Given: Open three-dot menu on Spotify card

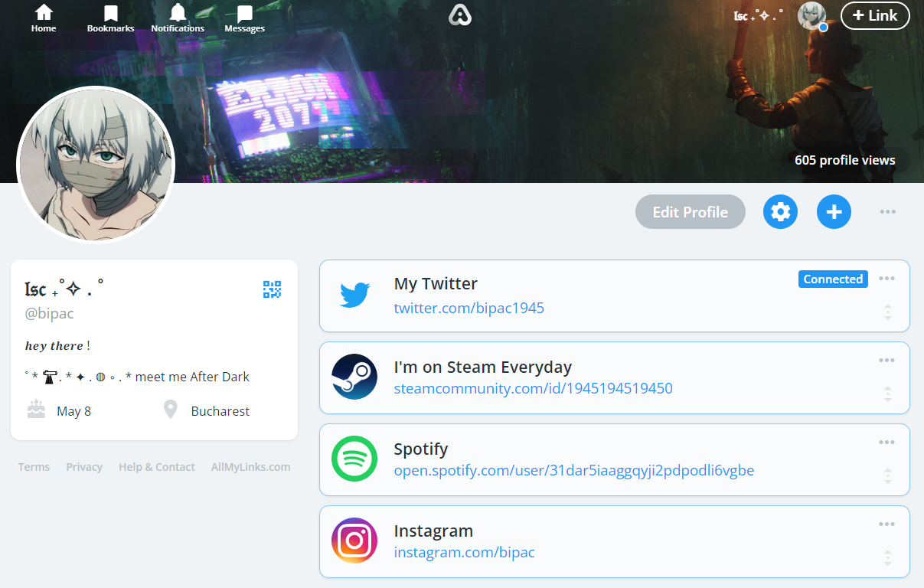Looking at the screenshot, I should [x=886, y=443].
